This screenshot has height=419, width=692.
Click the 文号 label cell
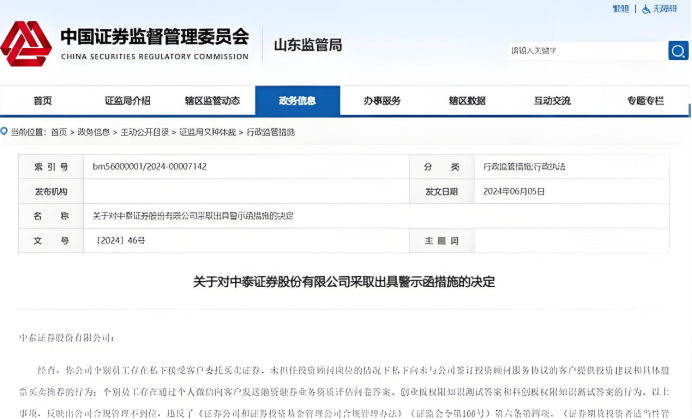pyautogui.click(x=51, y=241)
